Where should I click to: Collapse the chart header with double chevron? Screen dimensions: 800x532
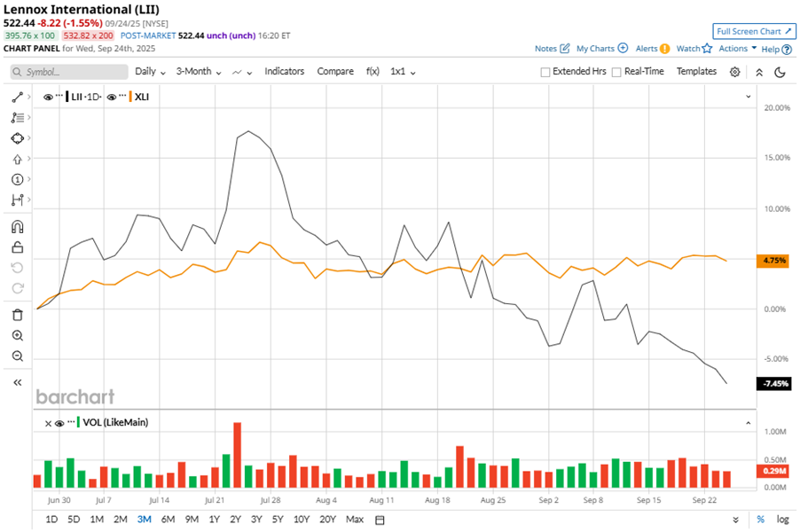tap(759, 72)
